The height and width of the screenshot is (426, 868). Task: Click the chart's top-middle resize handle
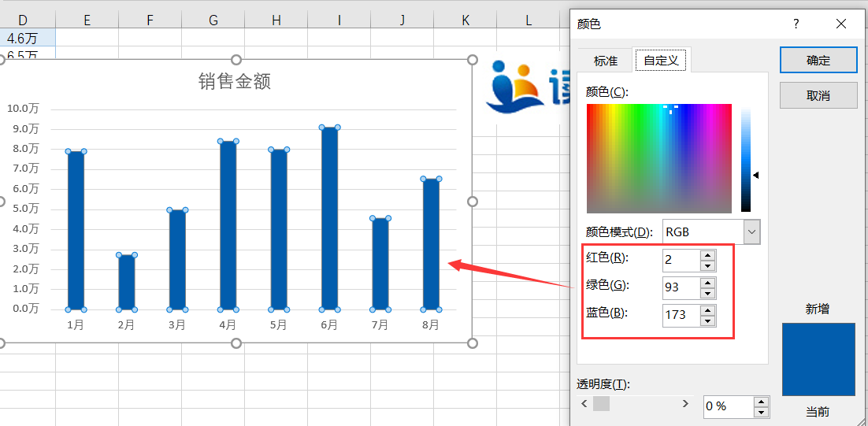236,60
